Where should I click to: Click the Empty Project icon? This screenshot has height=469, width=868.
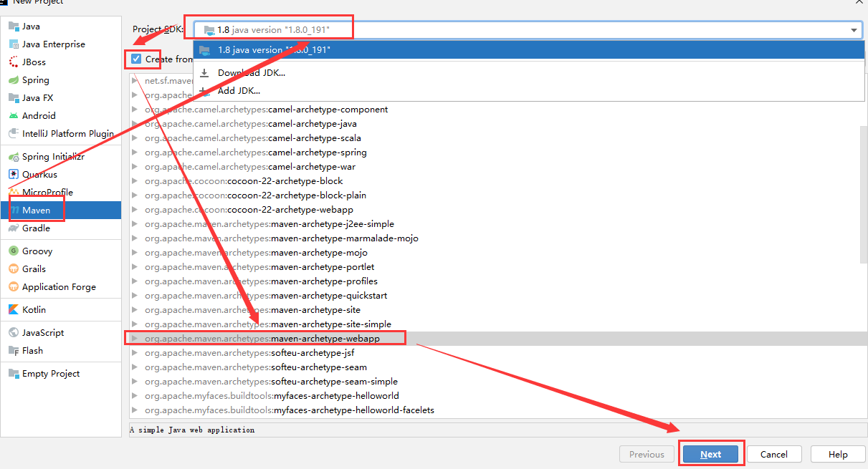coord(14,374)
